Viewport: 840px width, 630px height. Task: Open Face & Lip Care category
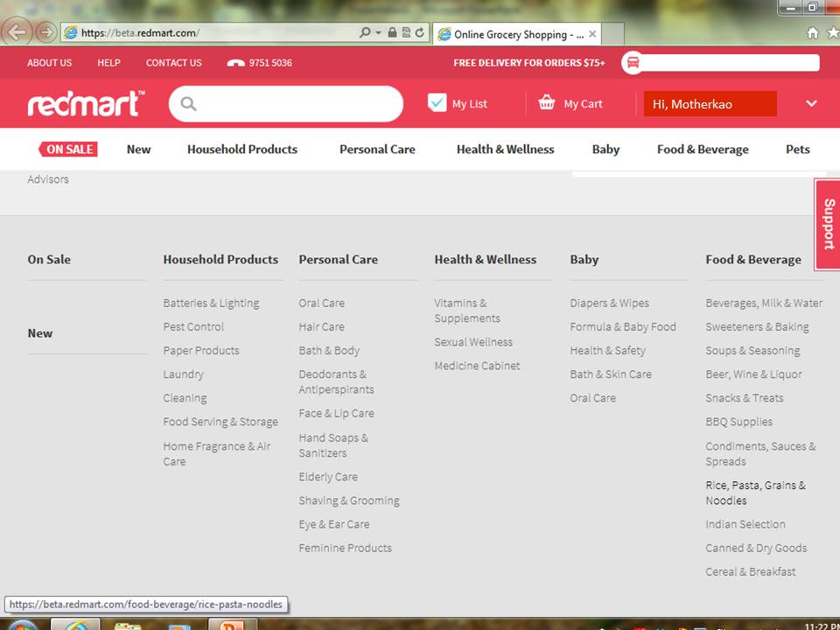coord(336,414)
